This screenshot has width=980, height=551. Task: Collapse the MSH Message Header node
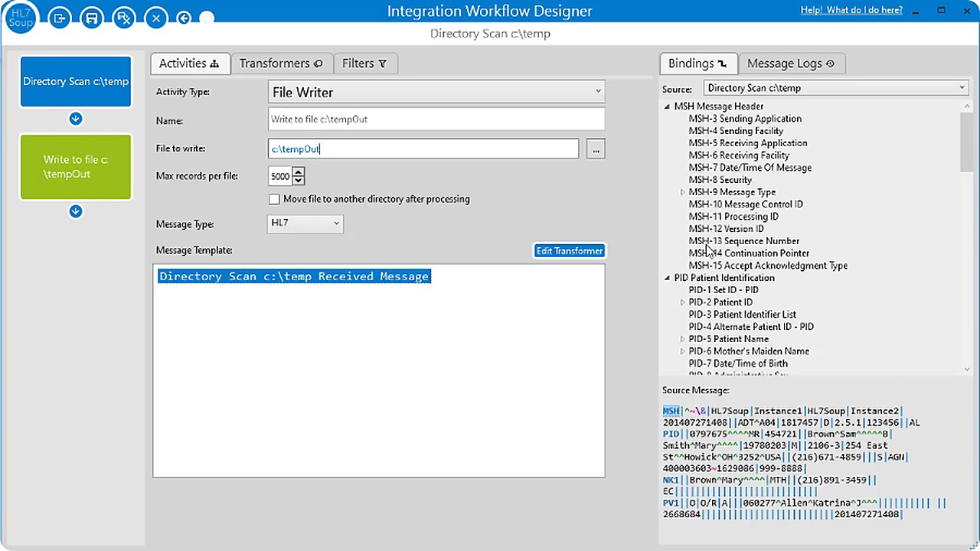pyautogui.click(x=668, y=106)
